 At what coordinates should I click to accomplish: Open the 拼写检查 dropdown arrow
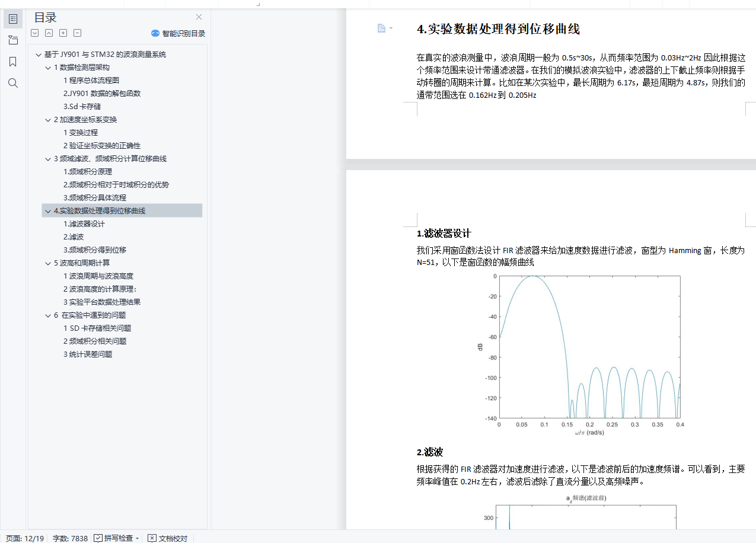[x=138, y=538]
